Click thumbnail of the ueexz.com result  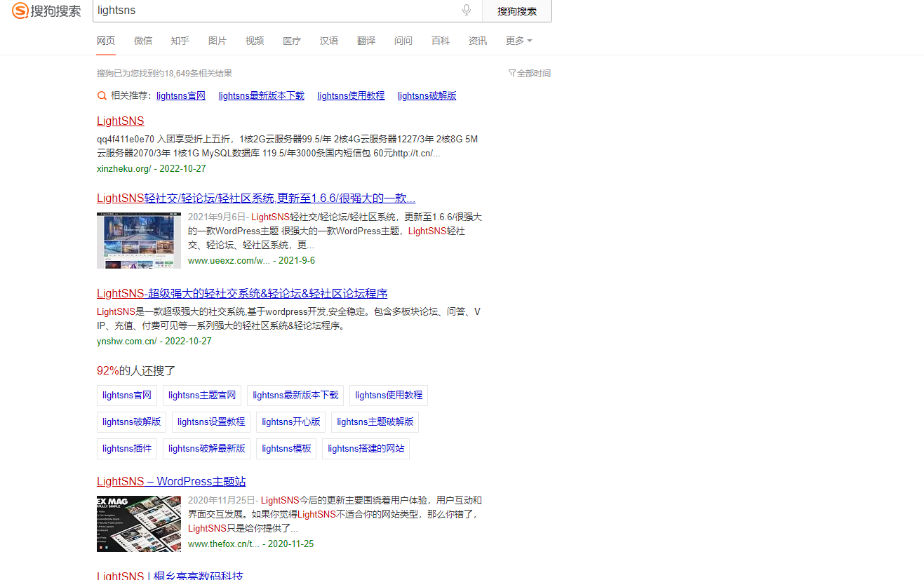point(139,241)
